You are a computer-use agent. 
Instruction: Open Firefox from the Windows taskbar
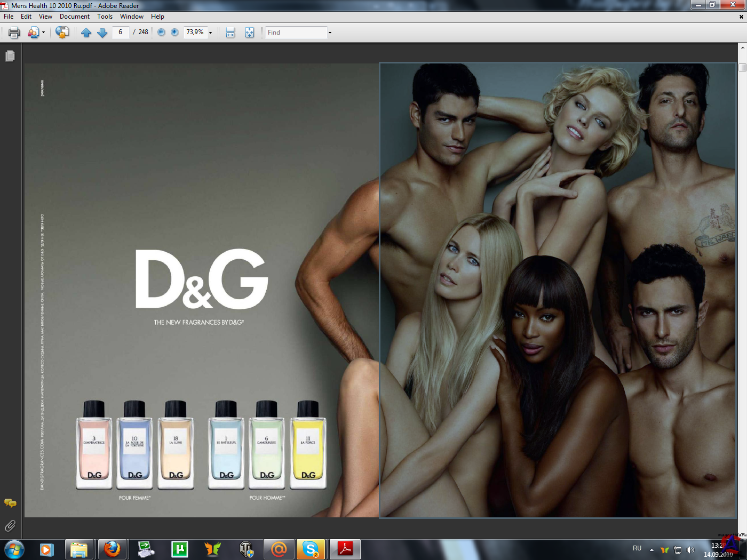112,549
